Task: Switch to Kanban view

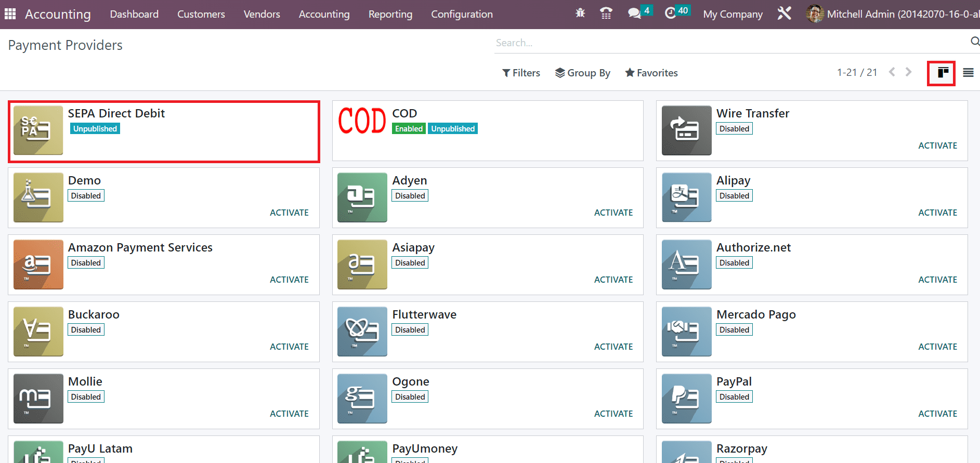Action: tap(943, 73)
